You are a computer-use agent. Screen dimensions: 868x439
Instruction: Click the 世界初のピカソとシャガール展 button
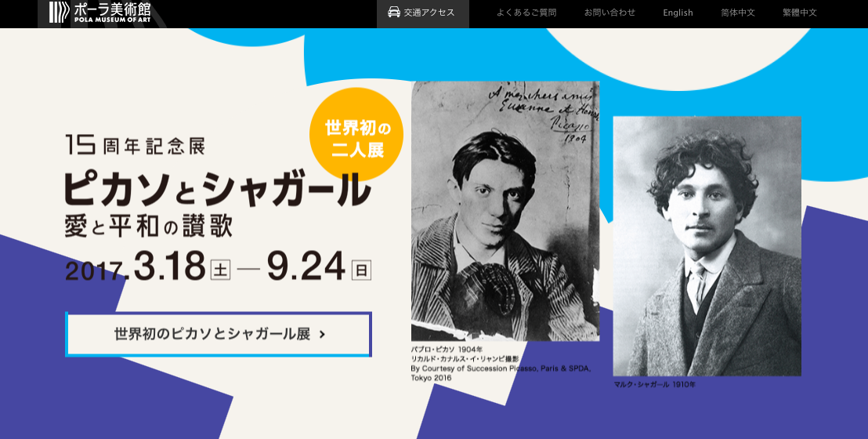[218, 334]
